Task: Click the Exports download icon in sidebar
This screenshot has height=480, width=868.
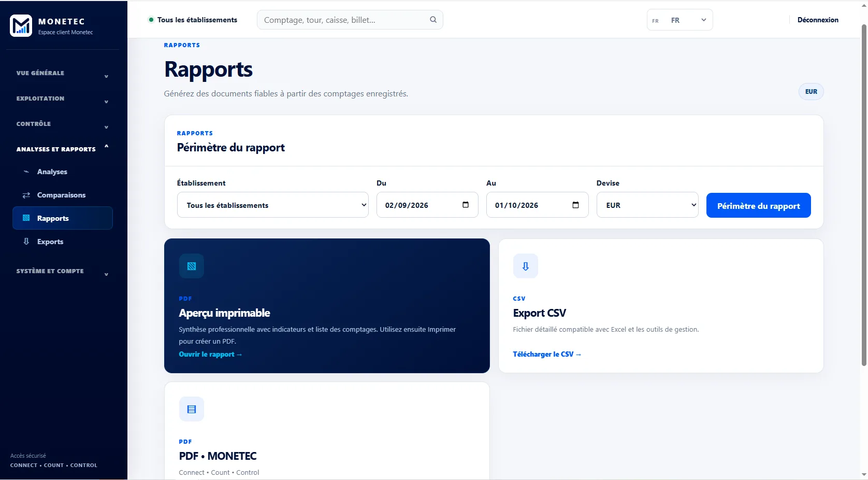Action: click(x=26, y=242)
